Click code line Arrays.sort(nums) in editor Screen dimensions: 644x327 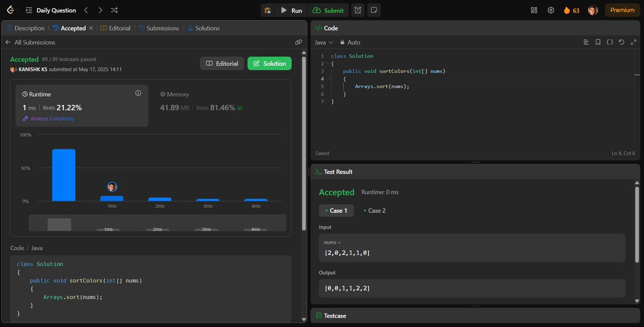point(382,86)
